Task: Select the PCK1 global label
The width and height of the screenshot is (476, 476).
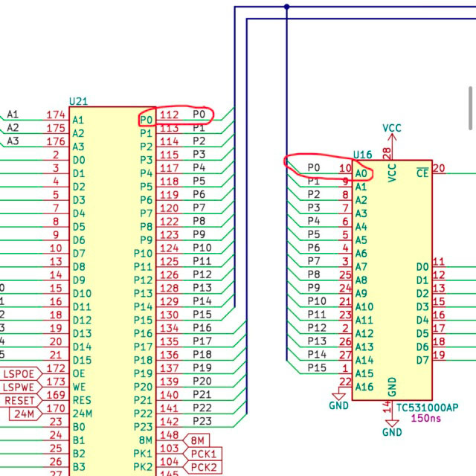Action: pos(203,454)
